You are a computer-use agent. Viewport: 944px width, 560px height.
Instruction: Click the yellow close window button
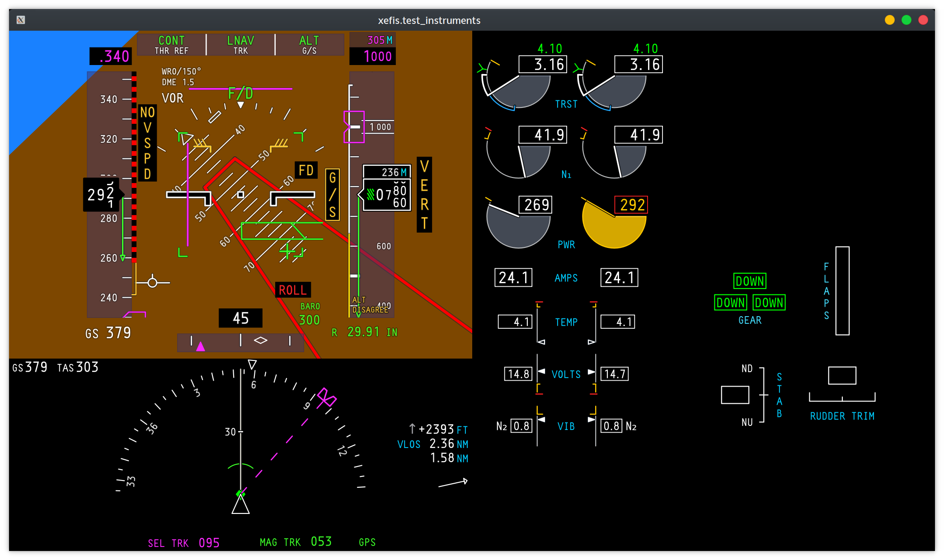889,20
